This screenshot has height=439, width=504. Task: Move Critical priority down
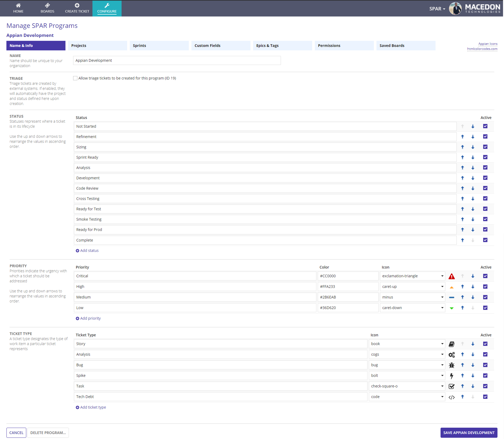click(x=473, y=276)
